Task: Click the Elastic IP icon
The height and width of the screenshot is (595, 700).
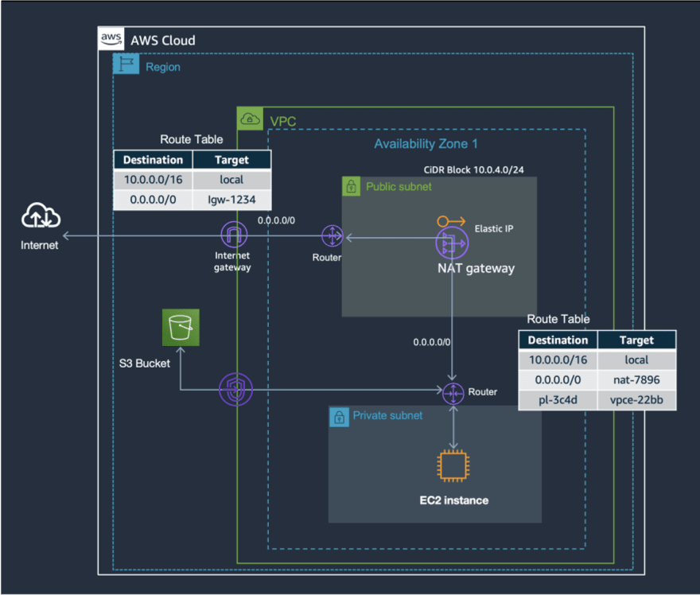Action: (x=451, y=221)
